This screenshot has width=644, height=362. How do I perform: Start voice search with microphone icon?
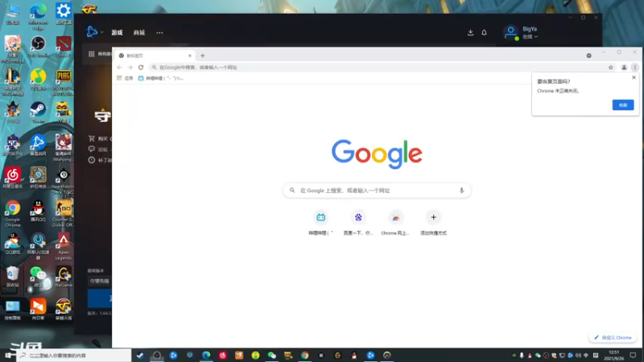pos(461,191)
